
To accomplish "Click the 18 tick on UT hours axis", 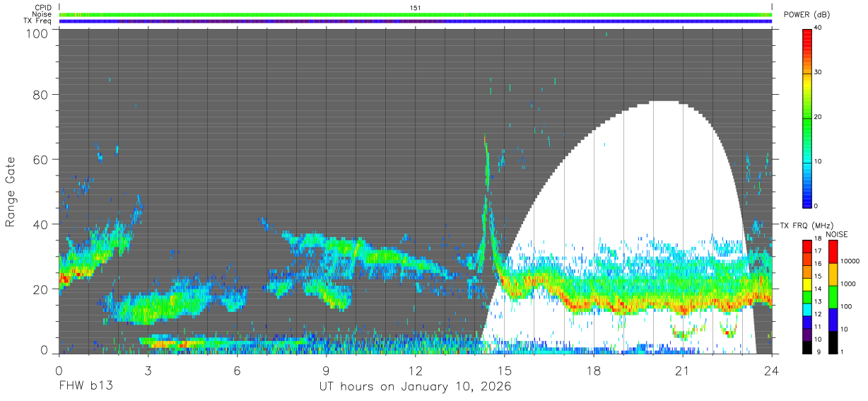I will [593, 371].
